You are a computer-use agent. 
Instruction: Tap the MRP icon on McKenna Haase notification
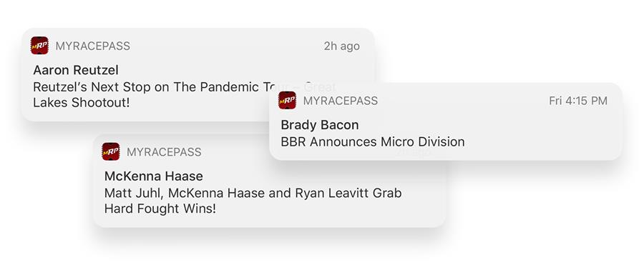pyautogui.click(x=111, y=151)
